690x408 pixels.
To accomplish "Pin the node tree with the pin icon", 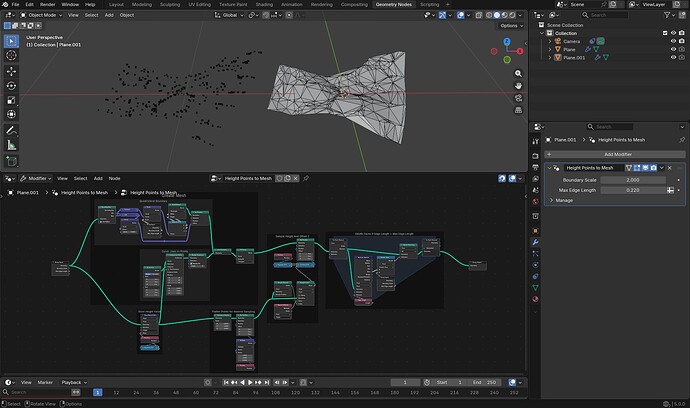I will [306, 178].
